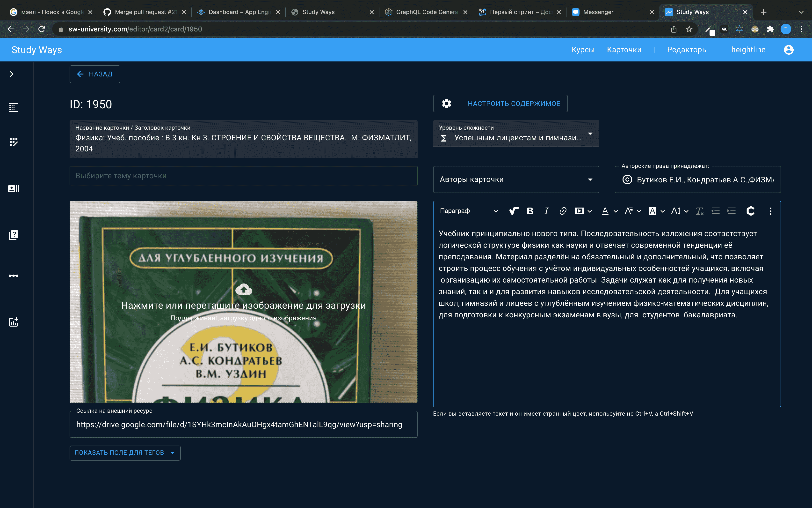Click the Выберите тему карточки field
Image resolution: width=812 pixels, height=508 pixels.
coord(243,176)
